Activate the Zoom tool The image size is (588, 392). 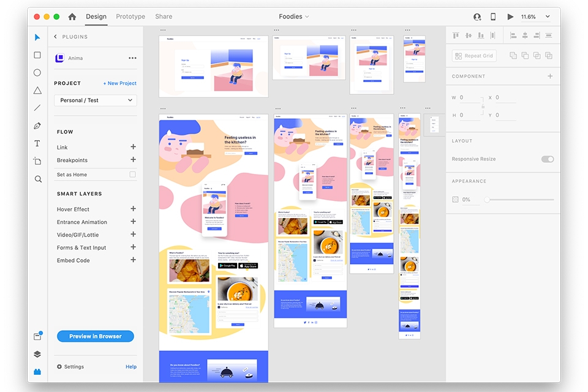[x=38, y=179]
